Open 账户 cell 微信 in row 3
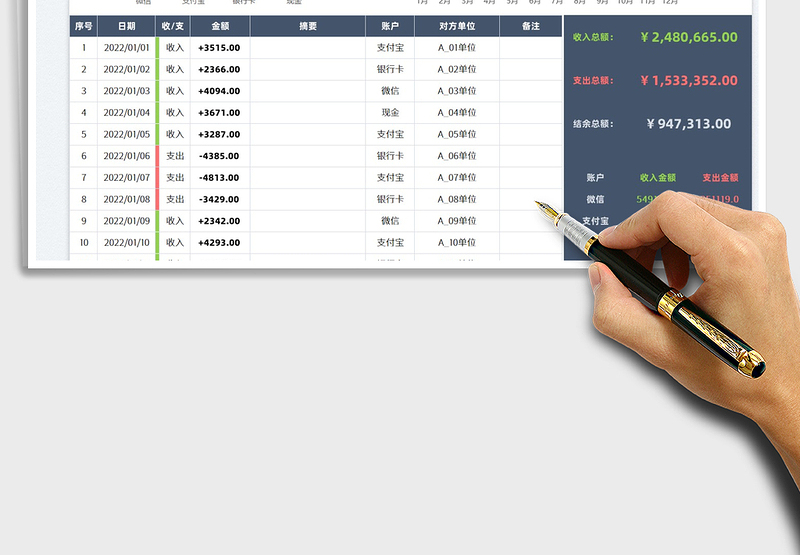This screenshot has width=800, height=555. pyautogui.click(x=390, y=91)
